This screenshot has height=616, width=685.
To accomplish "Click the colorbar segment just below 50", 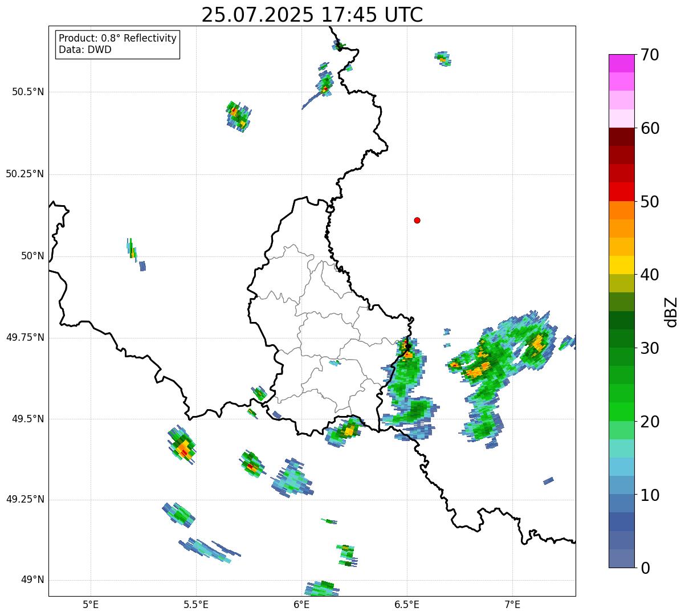I will click(622, 210).
